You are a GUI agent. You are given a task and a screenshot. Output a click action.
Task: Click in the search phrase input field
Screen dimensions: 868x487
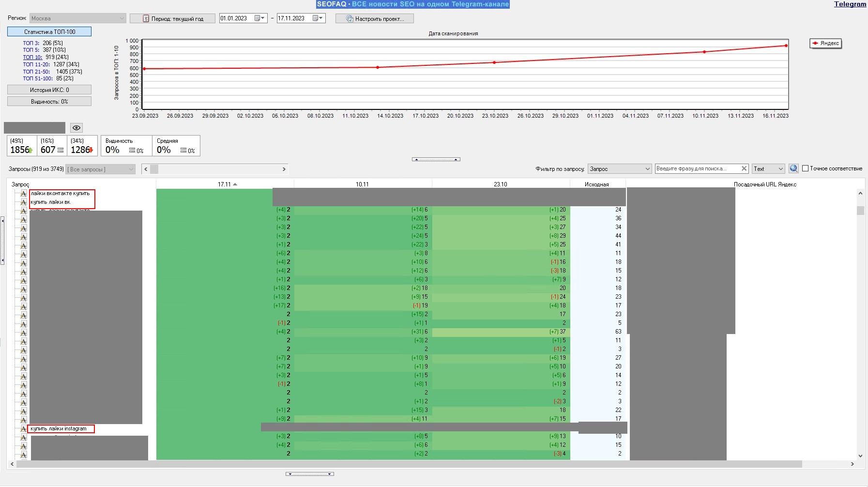click(696, 168)
